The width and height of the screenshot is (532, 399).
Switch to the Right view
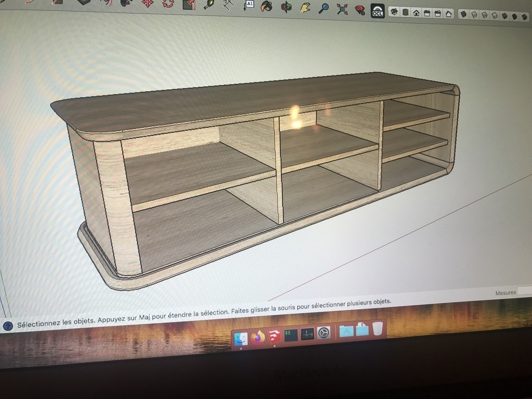(x=427, y=13)
